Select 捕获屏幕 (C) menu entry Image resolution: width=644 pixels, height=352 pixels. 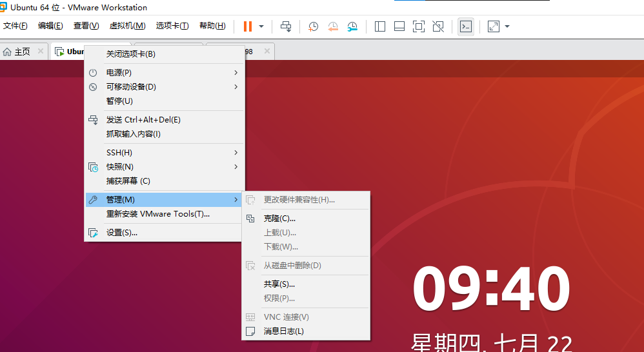click(x=165, y=181)
